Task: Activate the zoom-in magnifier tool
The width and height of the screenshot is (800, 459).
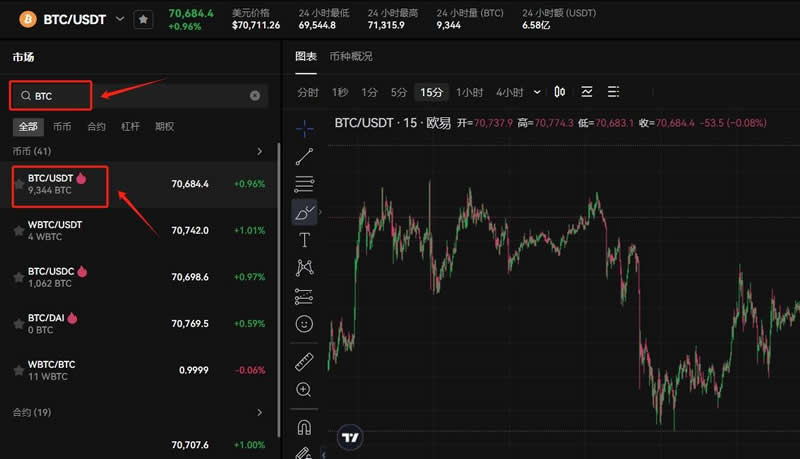Action: coord(305,389)
